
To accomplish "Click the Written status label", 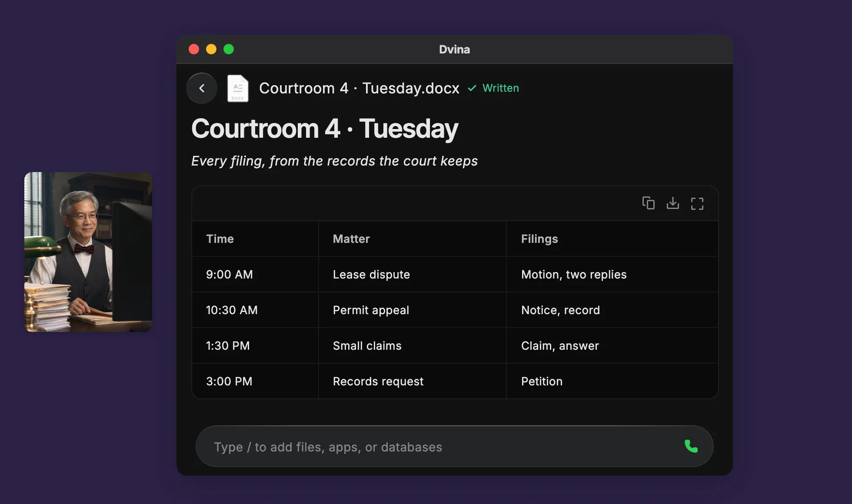I will point(501,88).
